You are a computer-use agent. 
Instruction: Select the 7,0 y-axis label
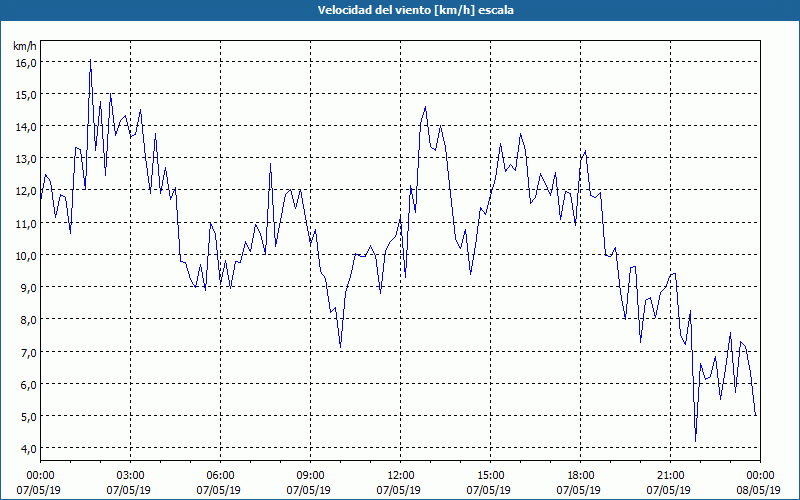click(29, 353)
